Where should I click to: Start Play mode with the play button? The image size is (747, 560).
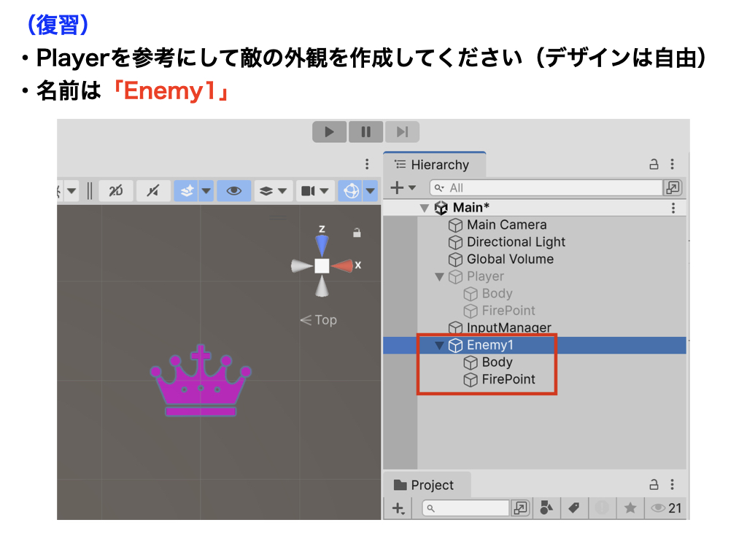click(x=329, y=131)
